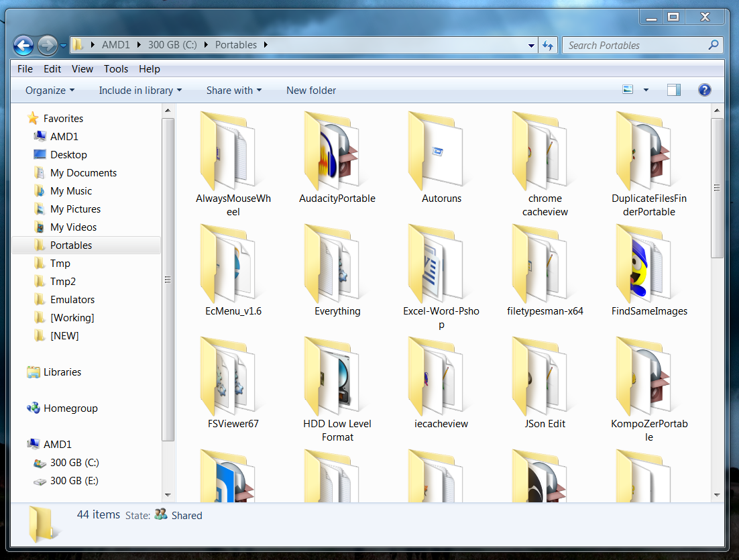
Task: Open the Excel-Word-Pshop folder
Action: point(441,266)
